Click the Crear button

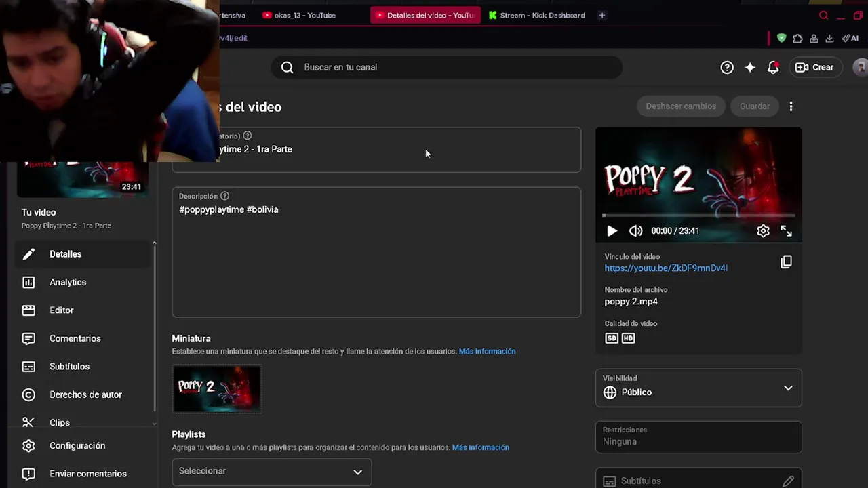click(814, 67)
